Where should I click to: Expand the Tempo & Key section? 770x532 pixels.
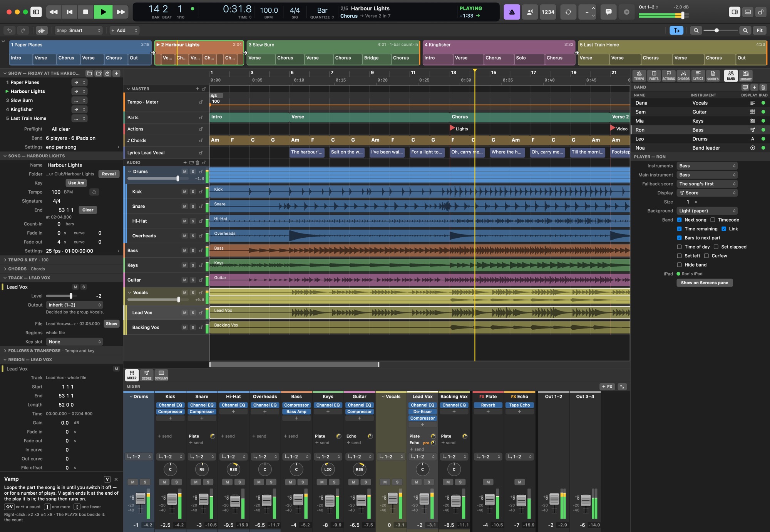click(x=5, y=260)
